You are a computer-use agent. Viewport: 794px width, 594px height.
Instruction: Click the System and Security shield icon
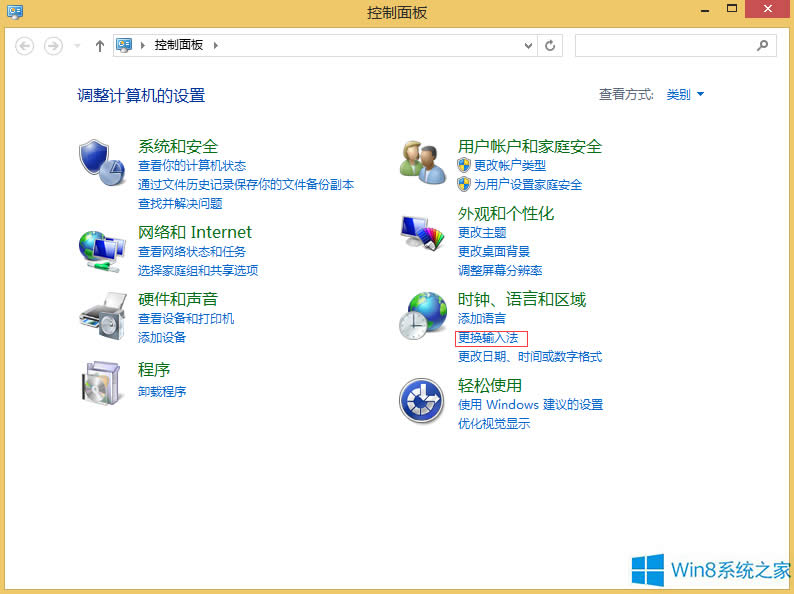101,162
